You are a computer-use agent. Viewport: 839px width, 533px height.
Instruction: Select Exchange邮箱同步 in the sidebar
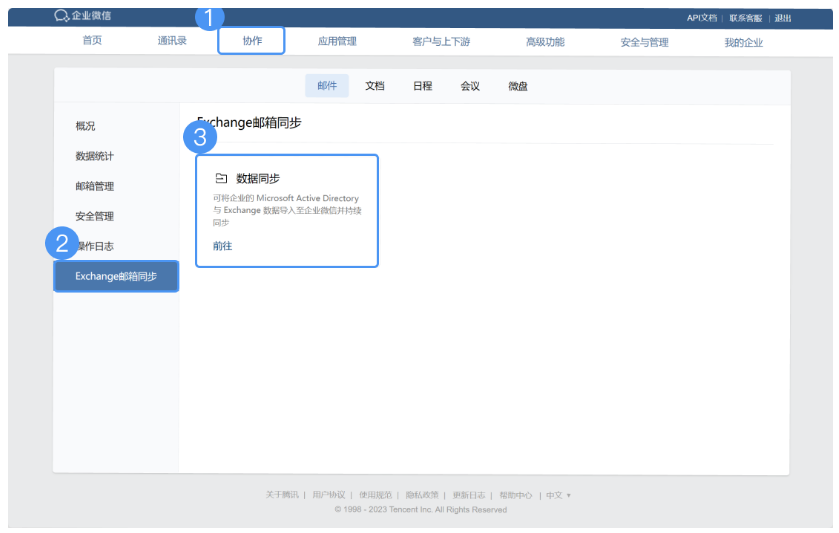coord(116,276)
